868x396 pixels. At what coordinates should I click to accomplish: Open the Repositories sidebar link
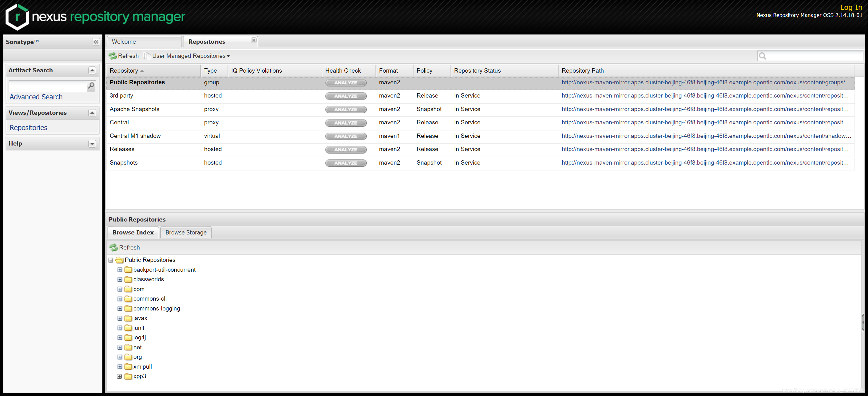pyautogui.click(x=28, y=128)
